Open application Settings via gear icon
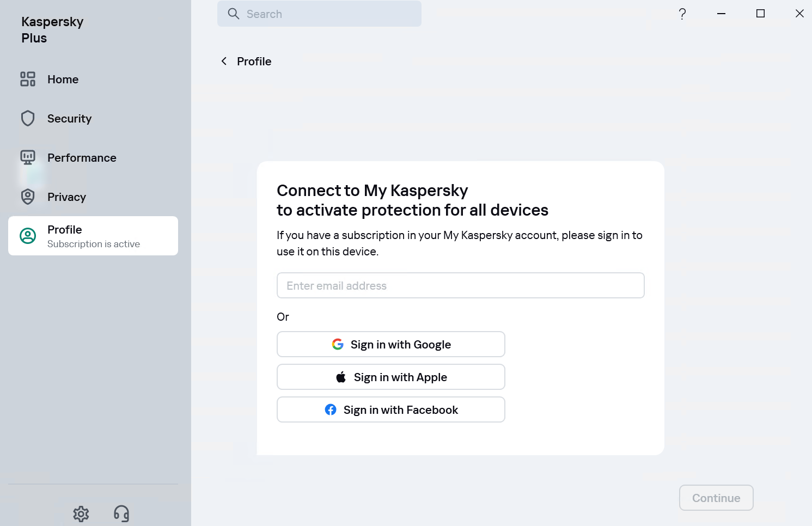 [81, 513]
